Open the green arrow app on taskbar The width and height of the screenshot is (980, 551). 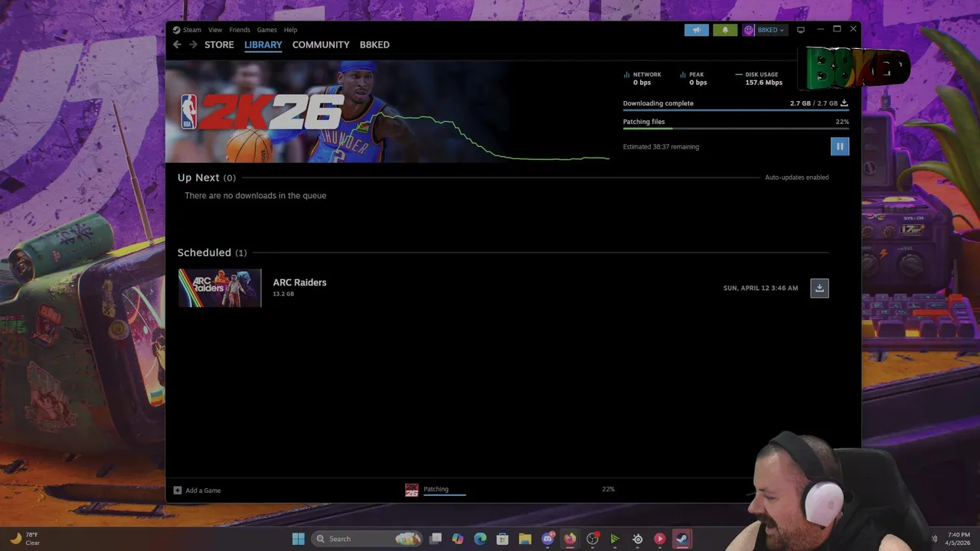tap(615, 539)
